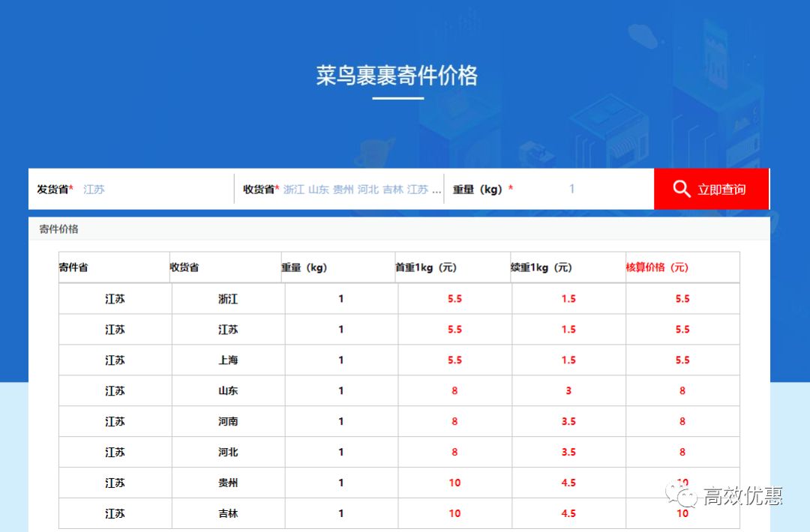
Task: Click the magnifier icon in 立即查询
Action: (x=681, y=189)
